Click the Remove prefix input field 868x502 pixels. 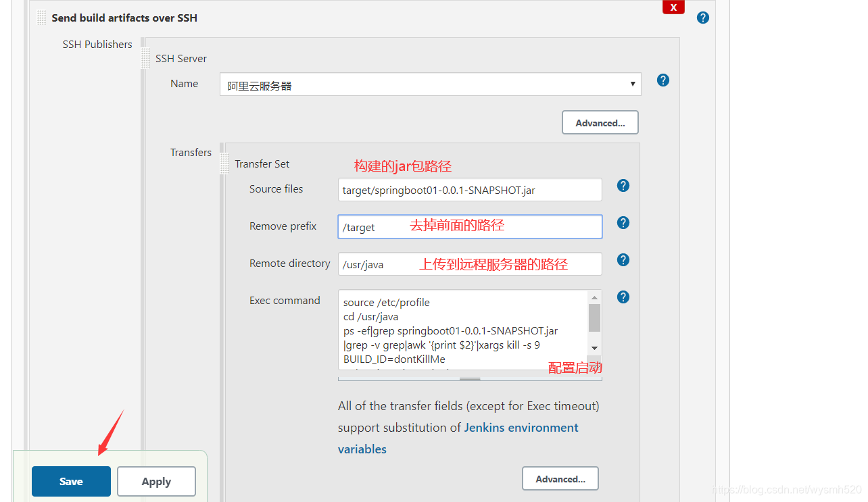[x=470, y=227]
